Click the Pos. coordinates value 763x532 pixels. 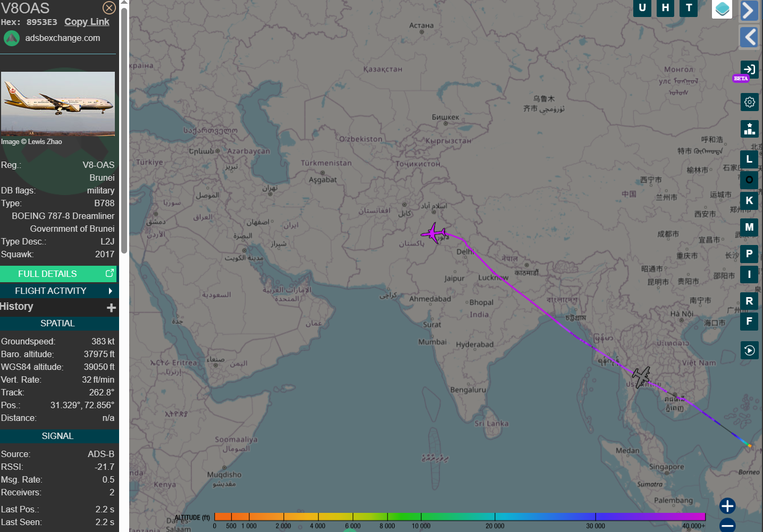pos(82,405)
